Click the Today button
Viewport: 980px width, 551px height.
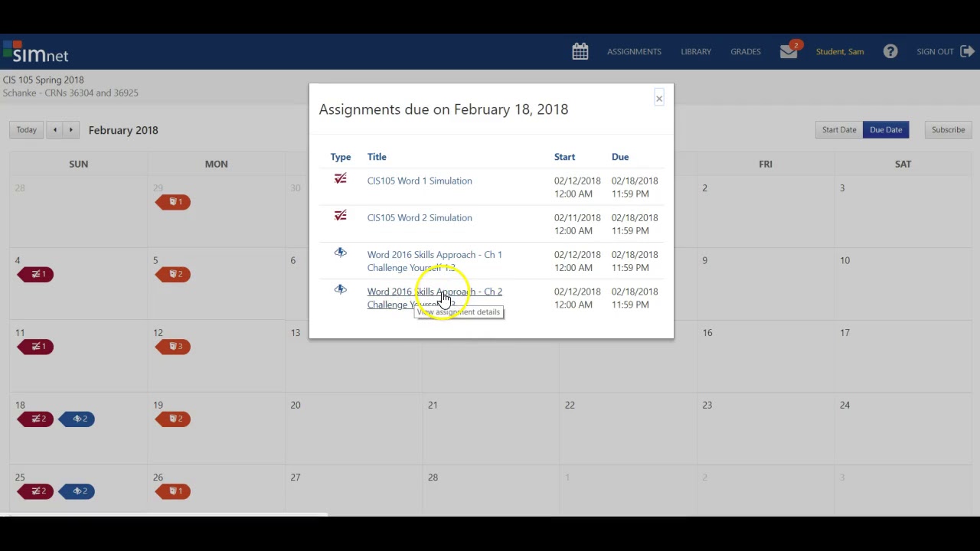pyautogui.click(x=27, y=129)
